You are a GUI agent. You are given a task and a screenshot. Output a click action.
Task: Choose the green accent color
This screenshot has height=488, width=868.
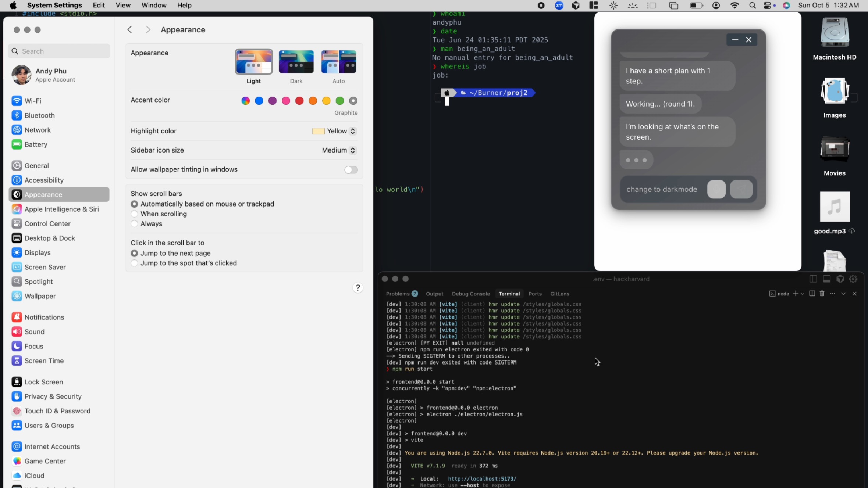[x=340, y=101]
